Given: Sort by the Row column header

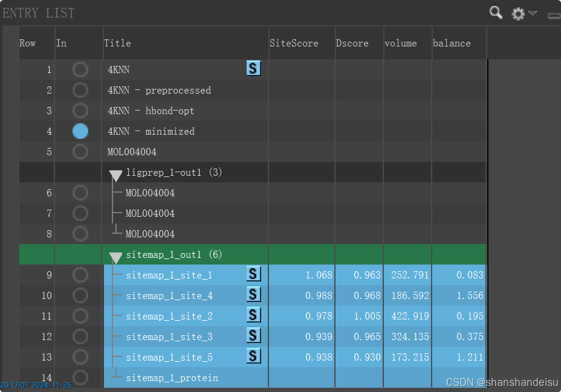Looking at the screenshot, I should pyautogui.click(x=28, y=43).
